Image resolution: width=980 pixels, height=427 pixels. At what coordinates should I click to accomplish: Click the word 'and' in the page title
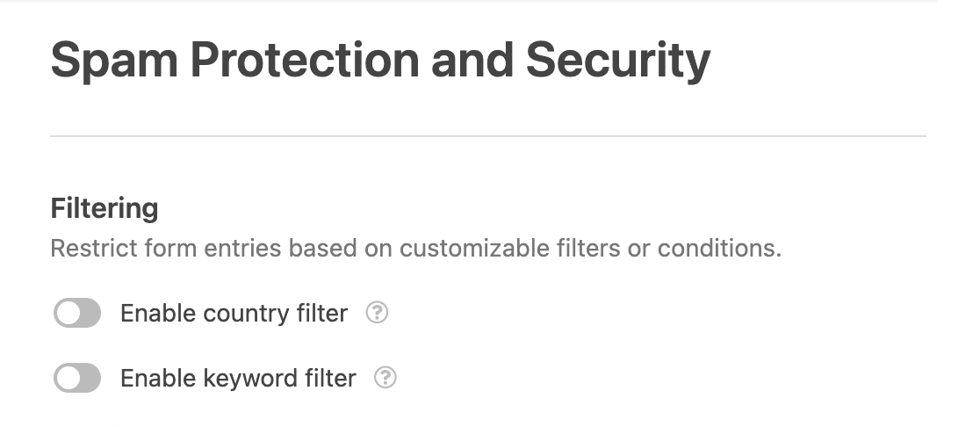[472, 60]
